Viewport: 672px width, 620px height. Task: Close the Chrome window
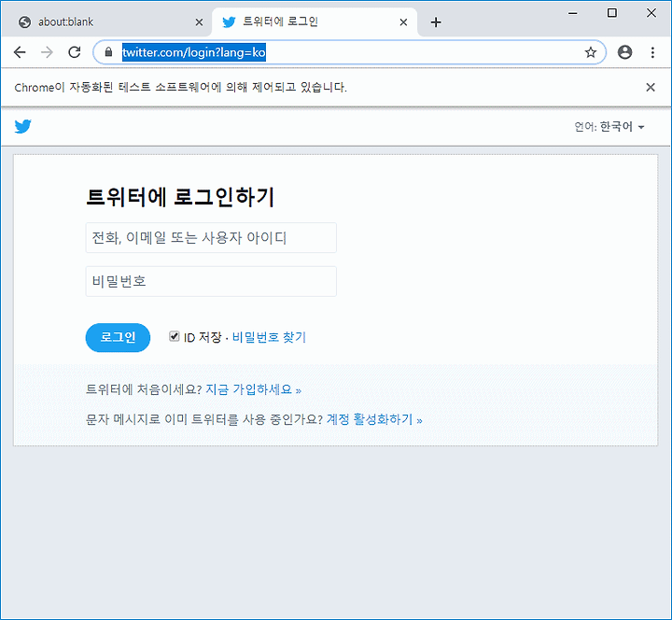[651, 13]
